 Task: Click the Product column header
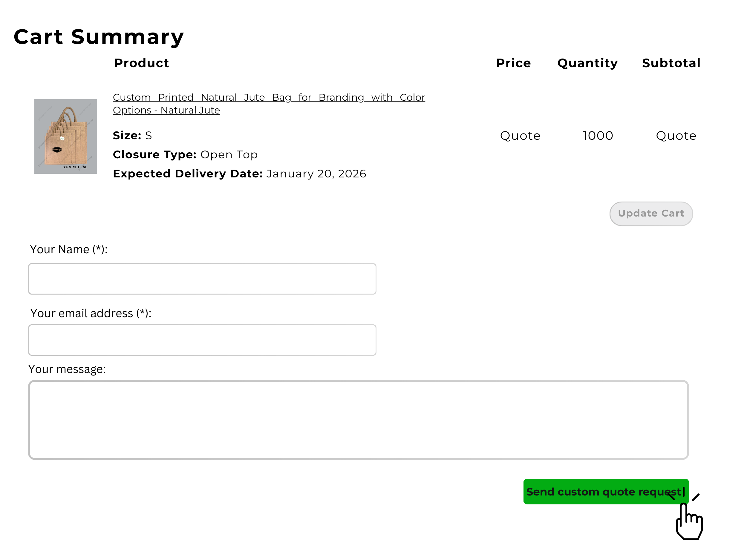tap(142, 63)
